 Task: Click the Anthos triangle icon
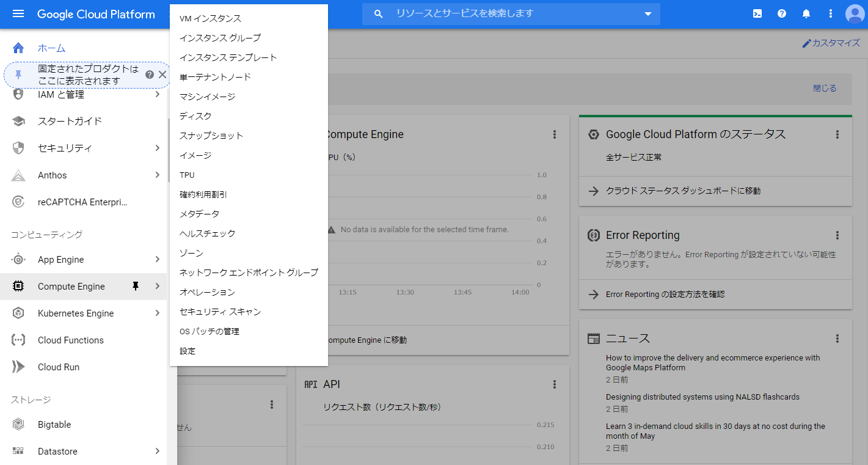(18, 175)
